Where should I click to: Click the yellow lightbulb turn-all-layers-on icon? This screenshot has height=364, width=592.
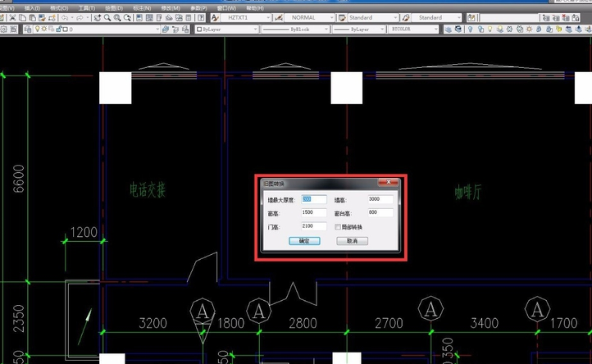(490, 29)
